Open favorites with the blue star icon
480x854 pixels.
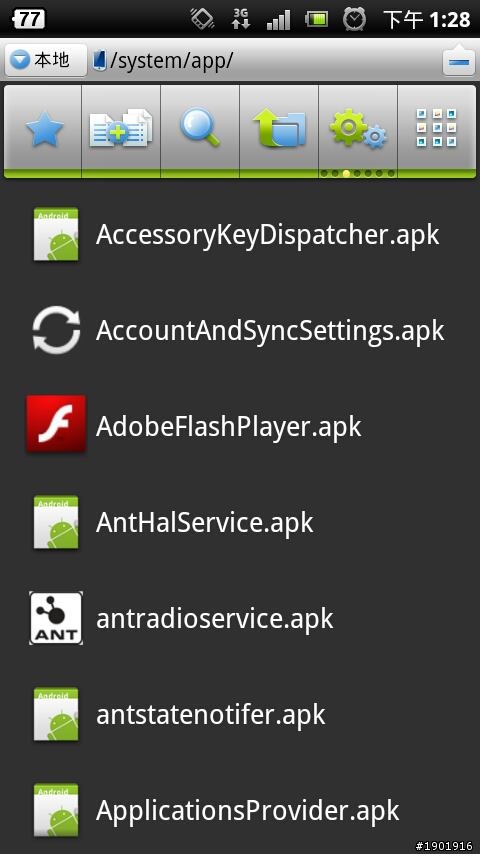click(x=43, y=129)
